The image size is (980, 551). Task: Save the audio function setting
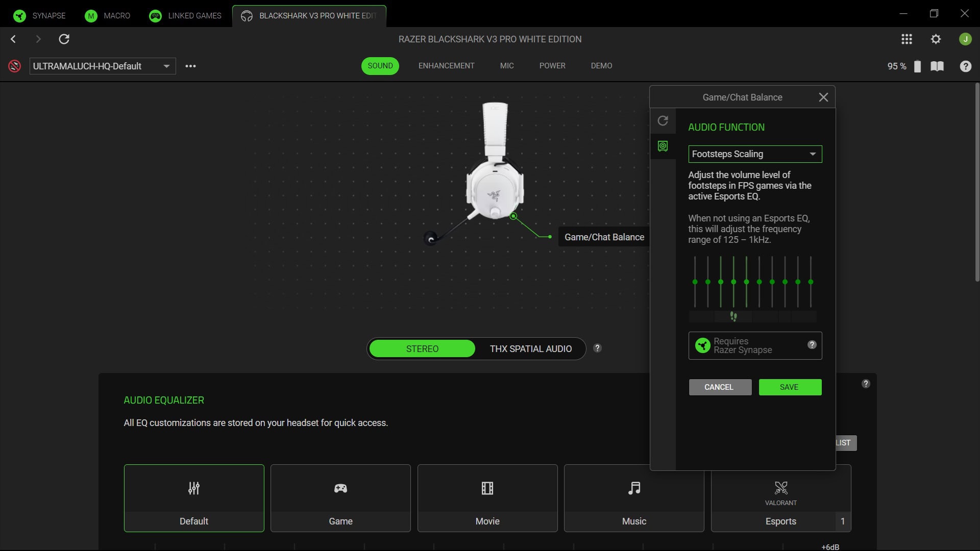click(x=790, y=387)
